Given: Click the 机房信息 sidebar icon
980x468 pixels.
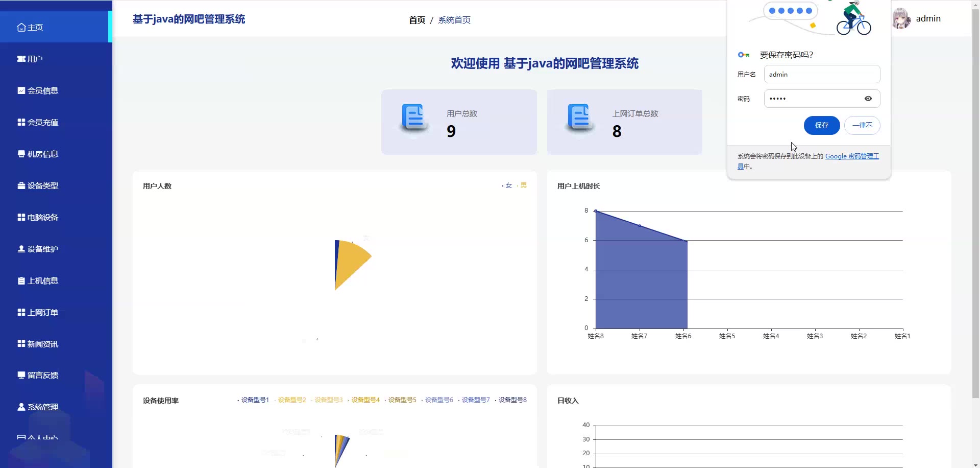Looking at the screenshot, I should (x=21, y=154).
